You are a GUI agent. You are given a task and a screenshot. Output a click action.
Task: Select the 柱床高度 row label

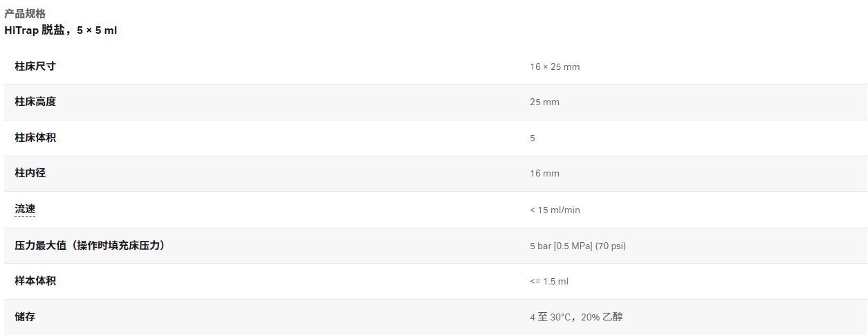click(35, 102)
